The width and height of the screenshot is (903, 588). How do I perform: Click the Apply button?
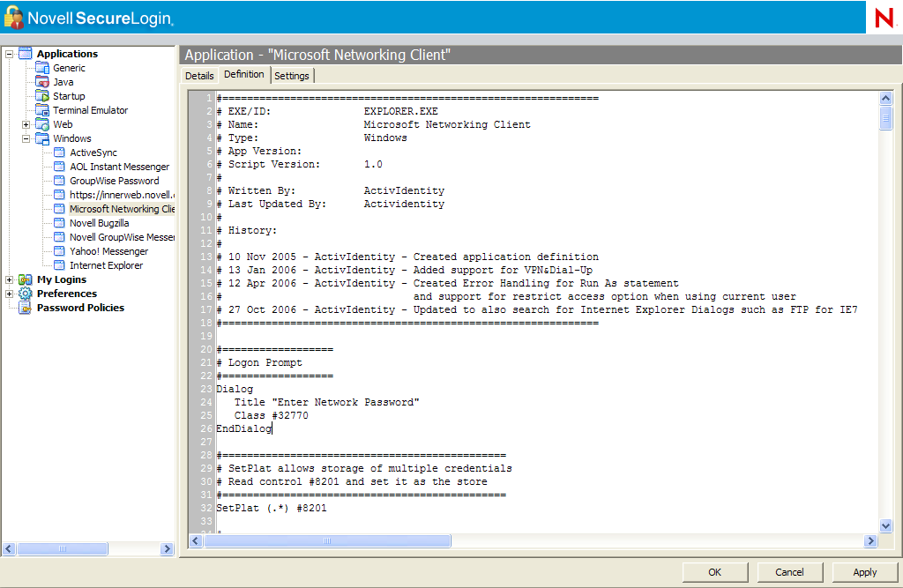pos(865,572)
